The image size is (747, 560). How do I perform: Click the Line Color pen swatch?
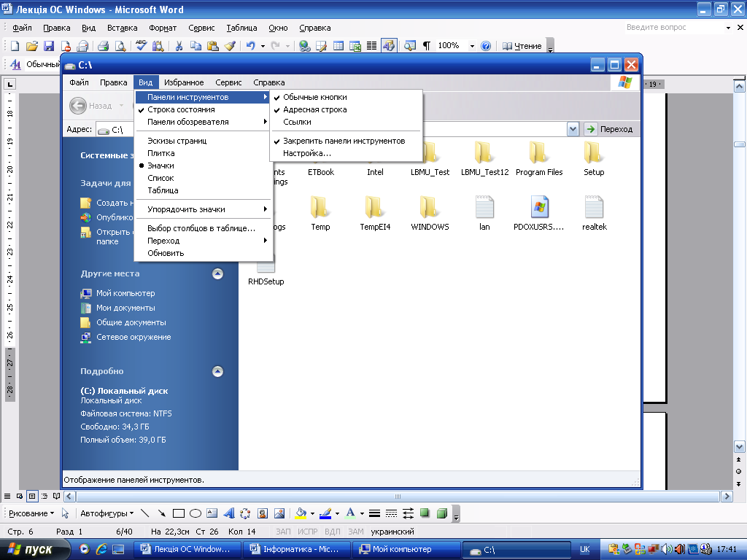point(325,513)
